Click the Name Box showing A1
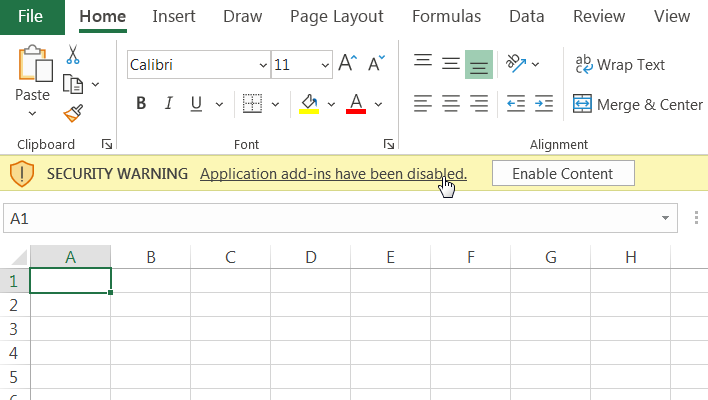 [330, 218]
